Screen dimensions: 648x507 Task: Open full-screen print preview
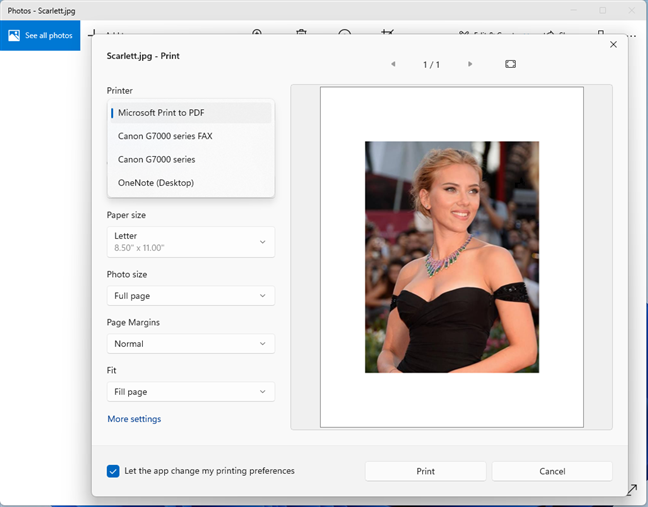511,64
